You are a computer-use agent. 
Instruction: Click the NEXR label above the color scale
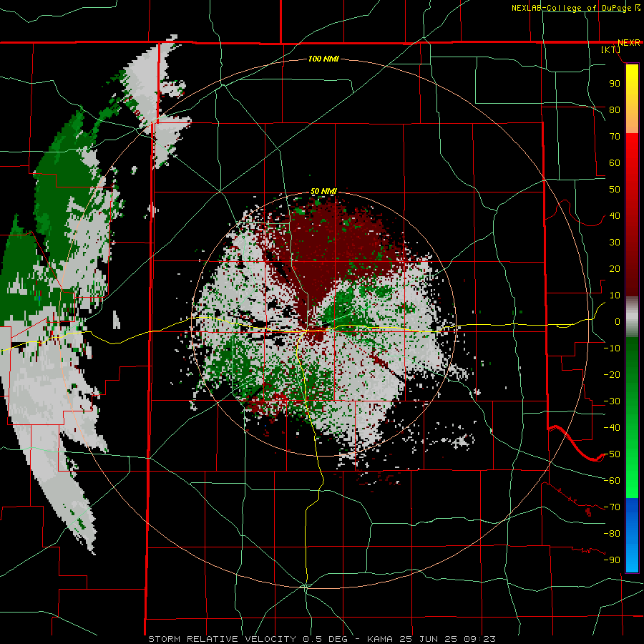tap(629, 43)
